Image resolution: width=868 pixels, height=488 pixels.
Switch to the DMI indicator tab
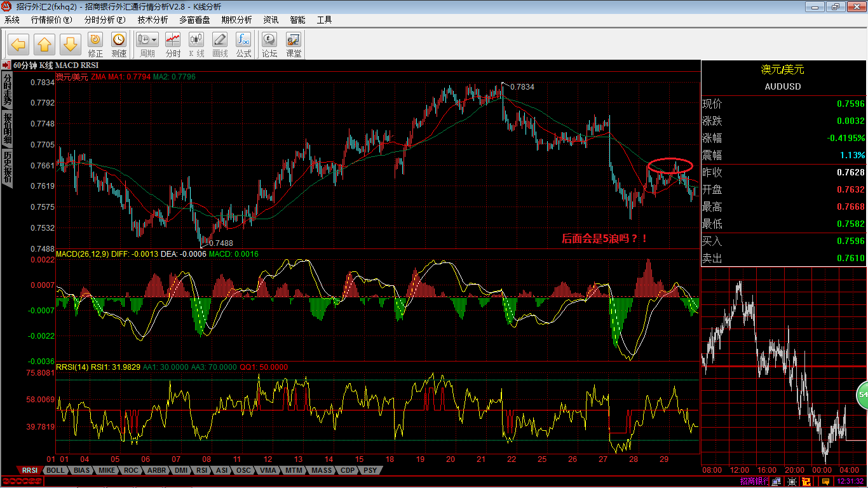click(x=181, y=470)
